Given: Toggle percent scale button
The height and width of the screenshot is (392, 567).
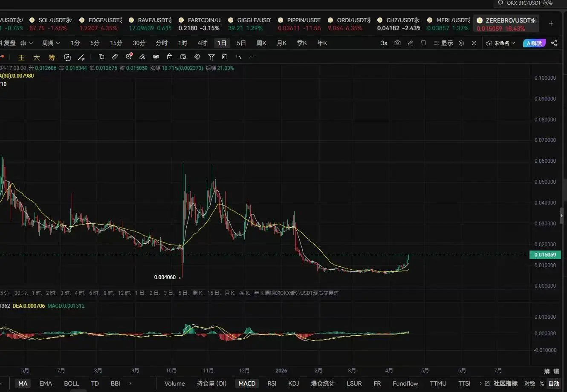Looking at the screenshot, I should tap(541, 383).
